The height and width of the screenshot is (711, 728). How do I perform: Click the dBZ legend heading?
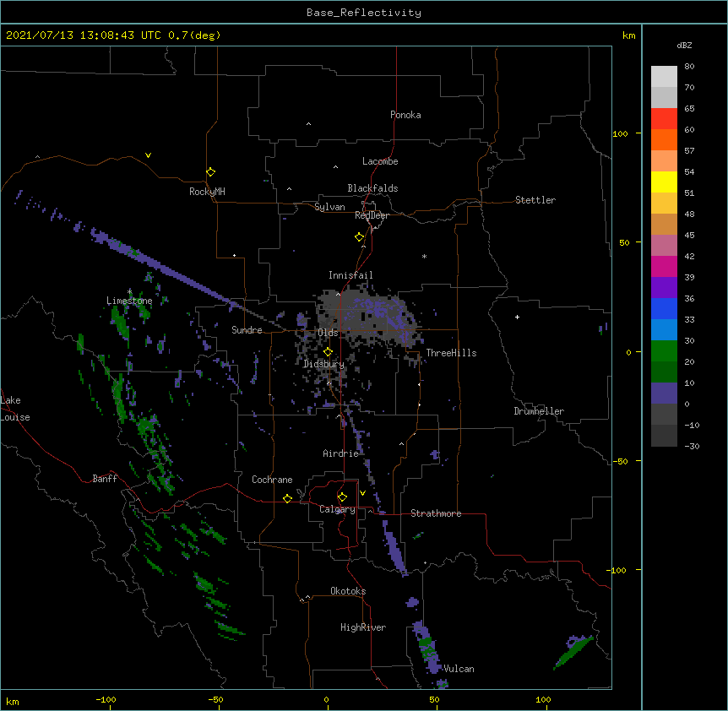coord(684,45)
